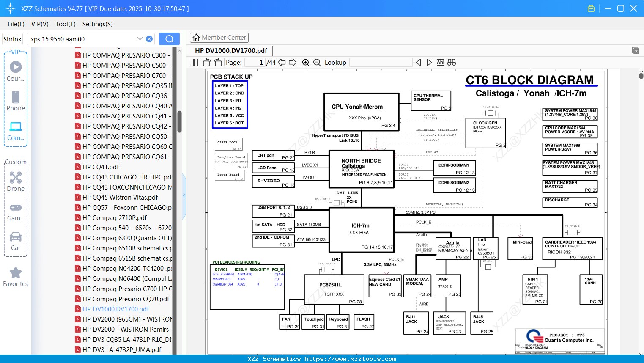Rotate page clockwise

click(218, 62)
